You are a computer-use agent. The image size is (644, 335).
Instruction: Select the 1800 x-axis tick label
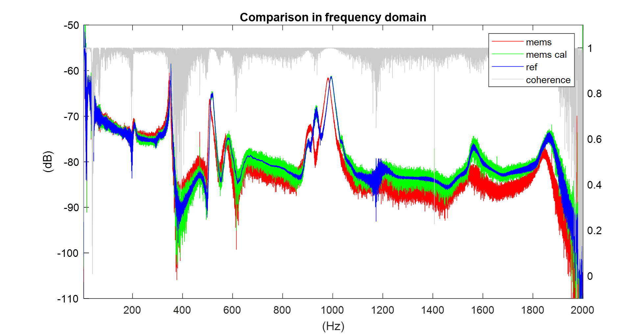pyautogui.click(x=533, y=310)
